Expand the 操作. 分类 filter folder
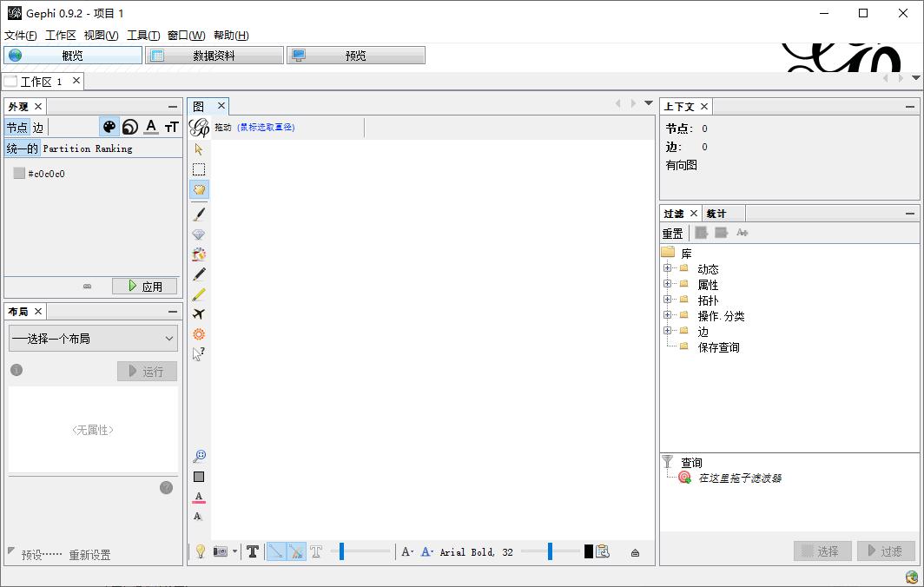 click(667, 314)
